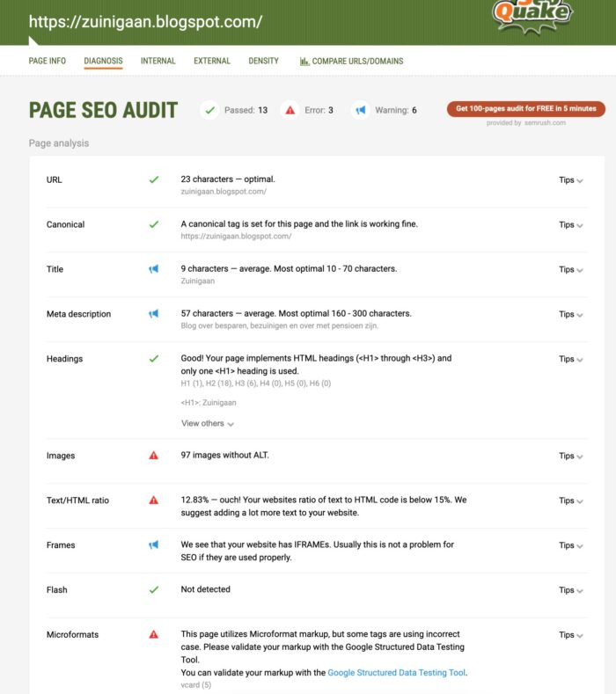The image size is (616, 694).
Task: Open the Density tab
Action: point(263,62)
